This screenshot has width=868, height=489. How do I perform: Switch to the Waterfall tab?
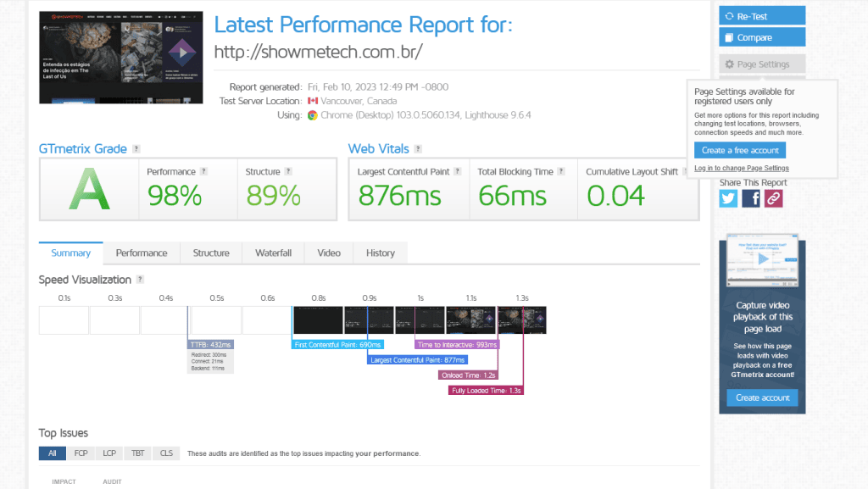tap(273, 253)
